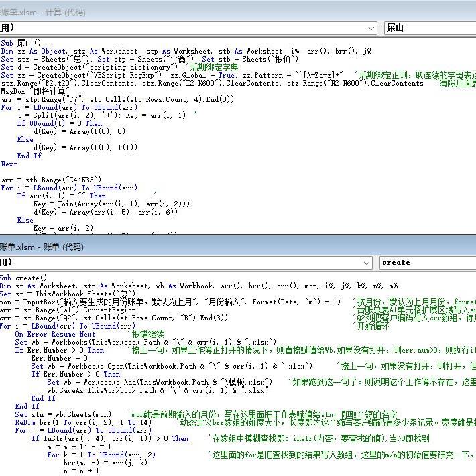The width and height of the screenshot is (476, 476).
Task: Click line 'On Error Resume Next'
Action: click(x=55, y=335)
